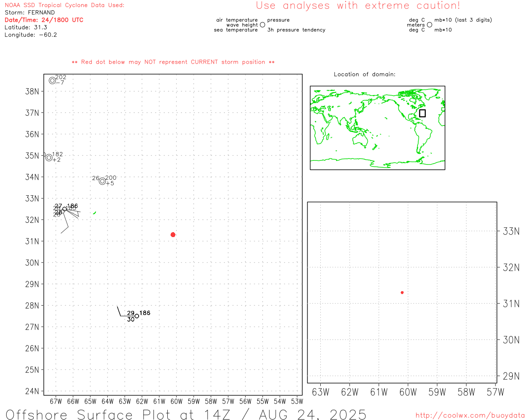
Task: Click the 57W label on the inset map
Action: coord(495,392)
